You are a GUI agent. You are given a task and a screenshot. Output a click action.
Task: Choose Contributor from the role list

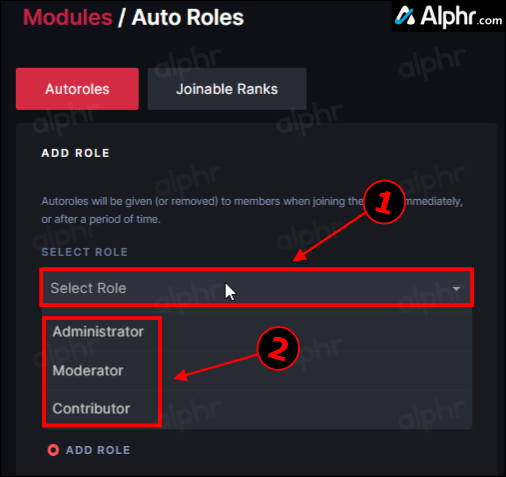[91, 409]
